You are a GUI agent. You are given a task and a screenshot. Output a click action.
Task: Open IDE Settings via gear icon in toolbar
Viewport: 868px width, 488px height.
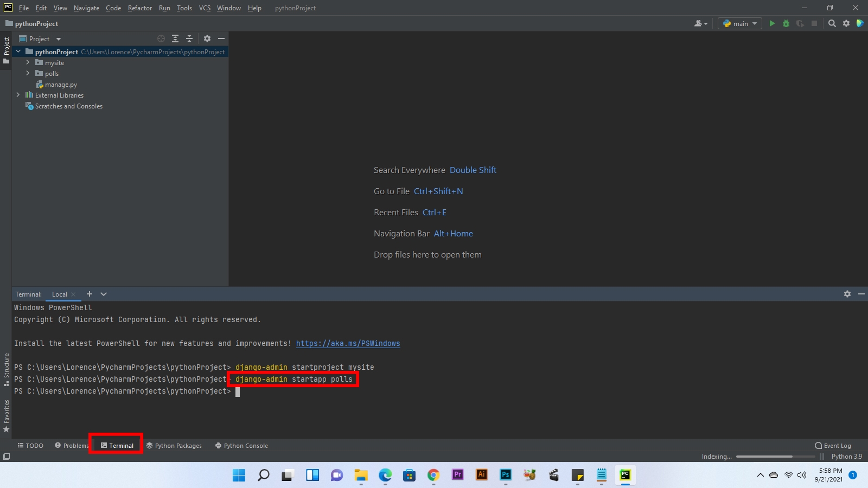[x=846, y=23]
